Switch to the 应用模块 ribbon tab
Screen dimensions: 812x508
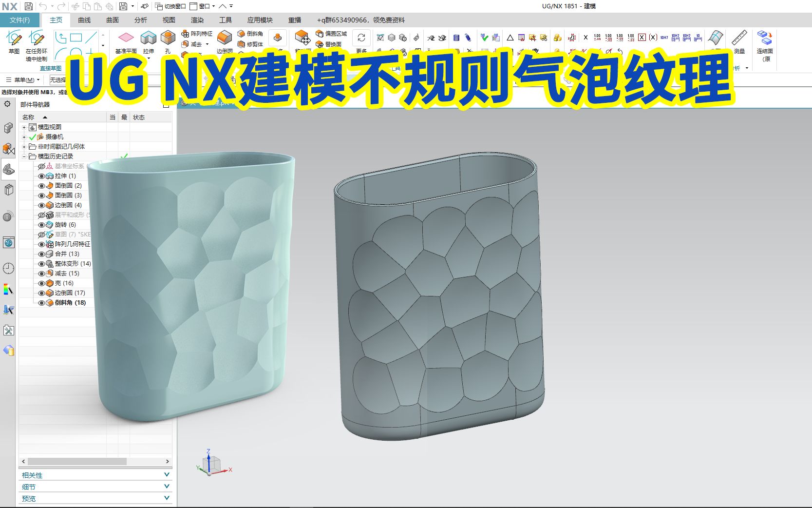(x=260, y=20)
